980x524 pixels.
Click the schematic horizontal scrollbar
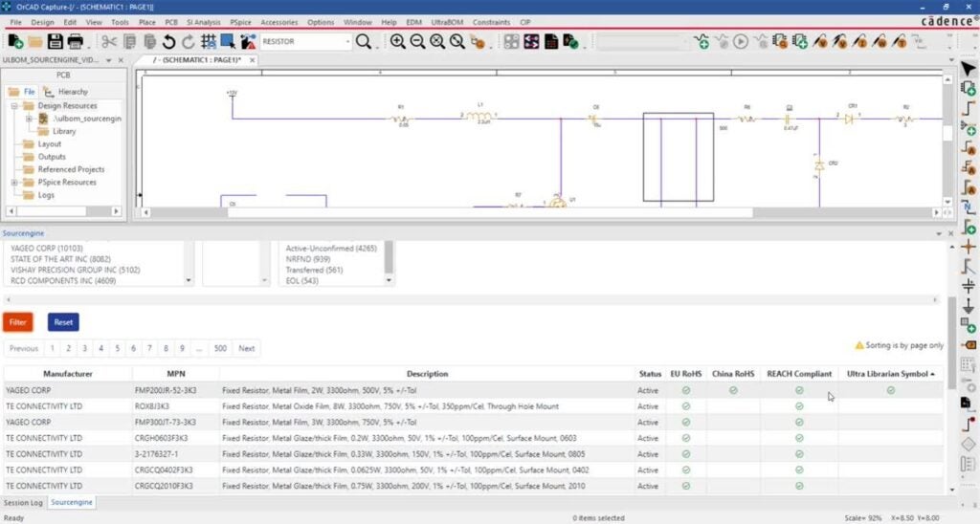[x=491, y=213]
